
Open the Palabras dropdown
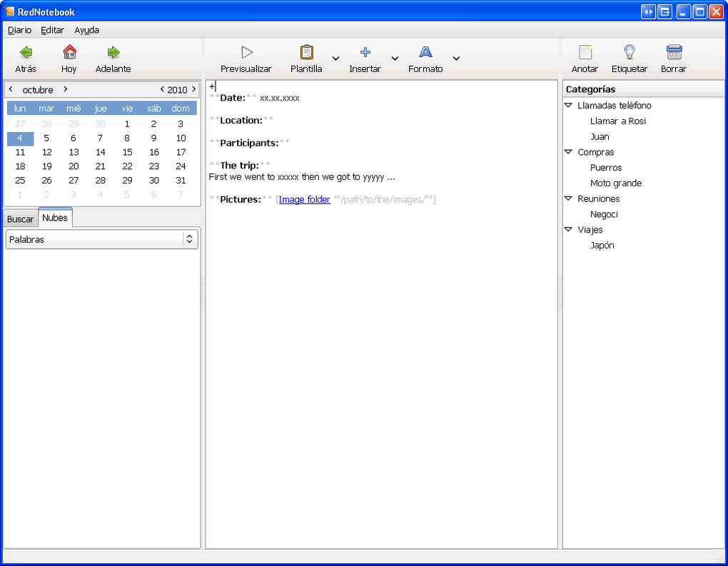101,239
